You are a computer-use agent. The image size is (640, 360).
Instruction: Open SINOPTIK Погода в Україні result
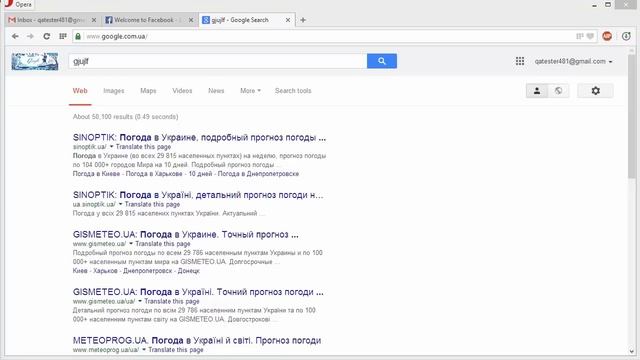(198, 195)
